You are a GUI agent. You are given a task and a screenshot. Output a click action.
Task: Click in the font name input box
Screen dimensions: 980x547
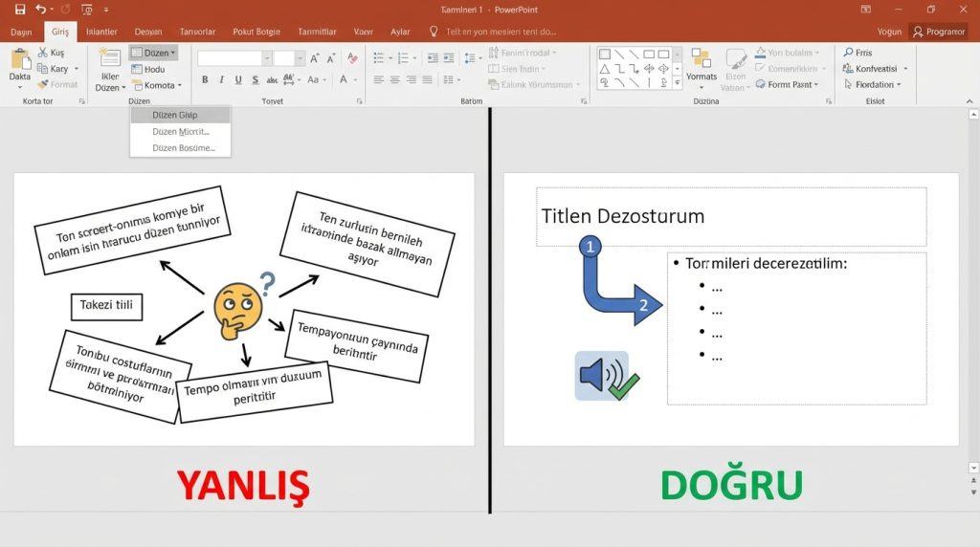click(230, 58)
